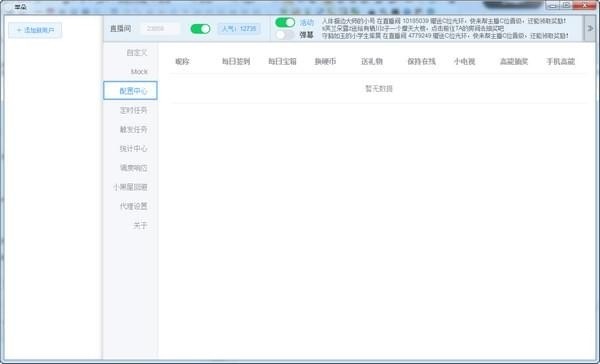Click the 换硬币 column header
This screenshot has width=600, height=364.
click(325, 61)
